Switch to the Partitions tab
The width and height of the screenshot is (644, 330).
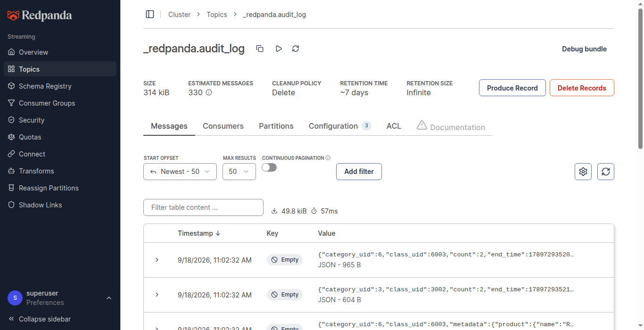tap(276, 126)
